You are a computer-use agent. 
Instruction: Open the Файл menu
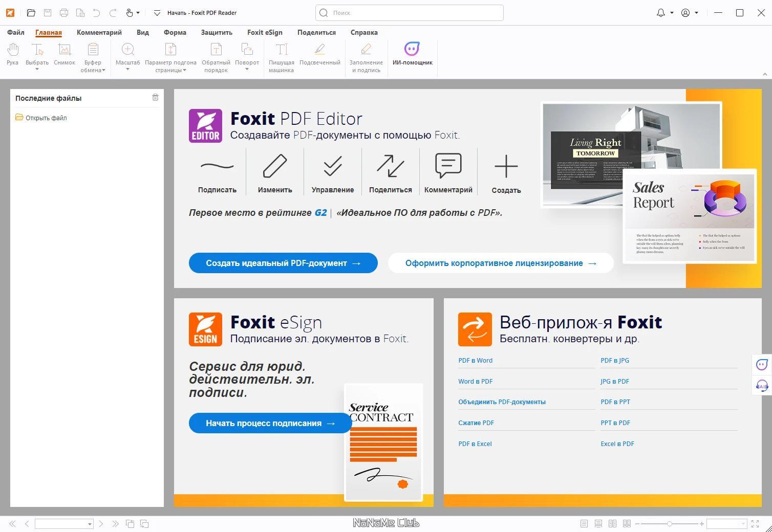click(x=16, y=32)
